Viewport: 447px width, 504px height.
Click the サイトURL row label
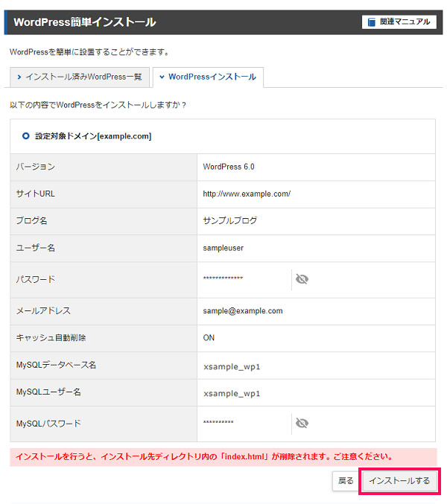click(x=35, y=194)
